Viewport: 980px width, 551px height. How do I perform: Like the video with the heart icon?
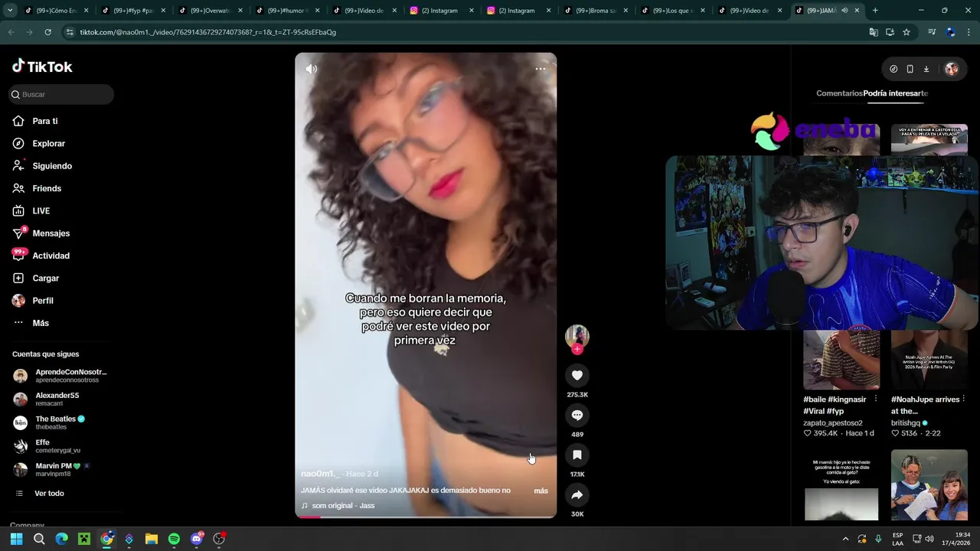577,375
